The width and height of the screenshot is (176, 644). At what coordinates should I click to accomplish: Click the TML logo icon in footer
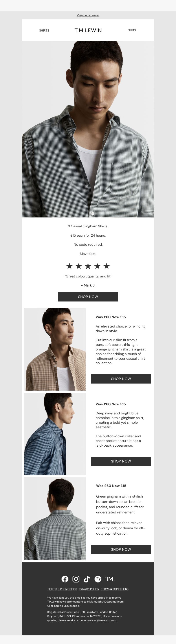(110, 579)
